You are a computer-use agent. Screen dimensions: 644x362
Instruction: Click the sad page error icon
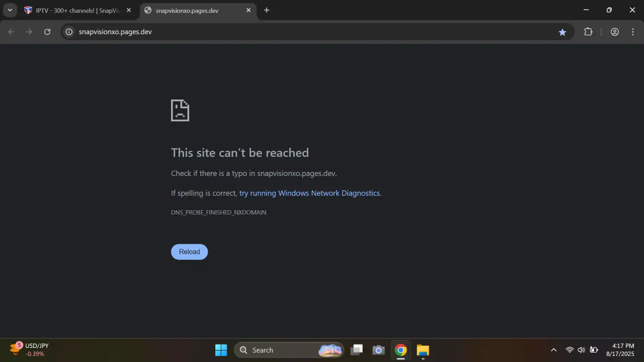pyautogui.click(x=180, y=111)
